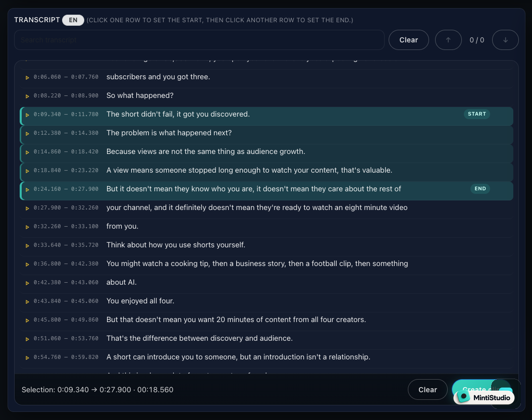Select row "The problem is what happened next?"
The image size is (532, 420).
click(267, 135)
